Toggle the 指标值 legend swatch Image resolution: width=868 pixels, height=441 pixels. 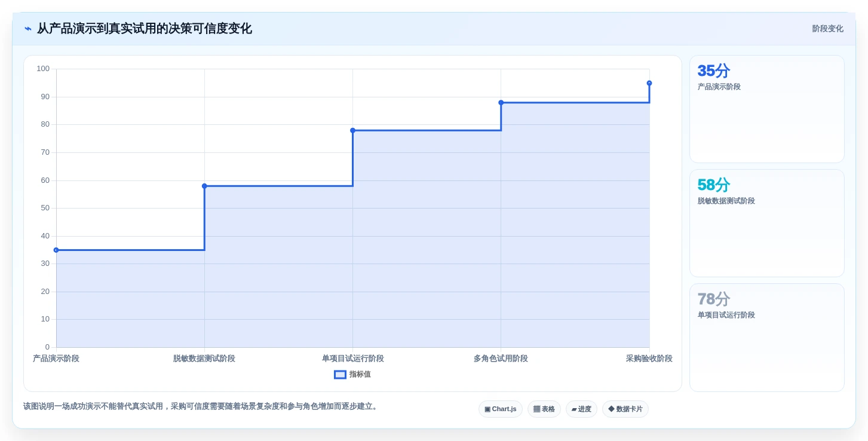(x=340, y=375)
